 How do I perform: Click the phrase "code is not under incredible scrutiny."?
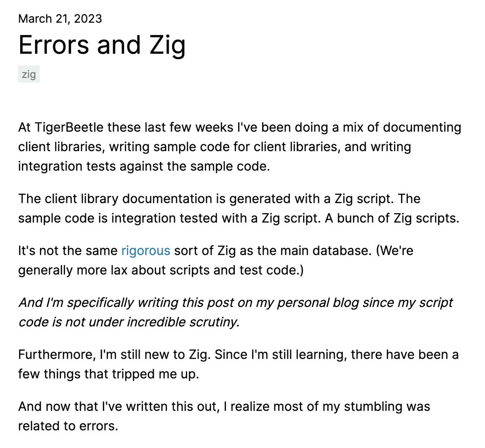[129, 322]
